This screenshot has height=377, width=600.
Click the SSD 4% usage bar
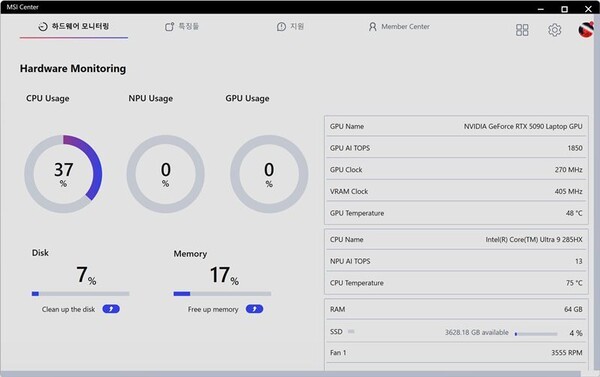[x=536, y=334]
